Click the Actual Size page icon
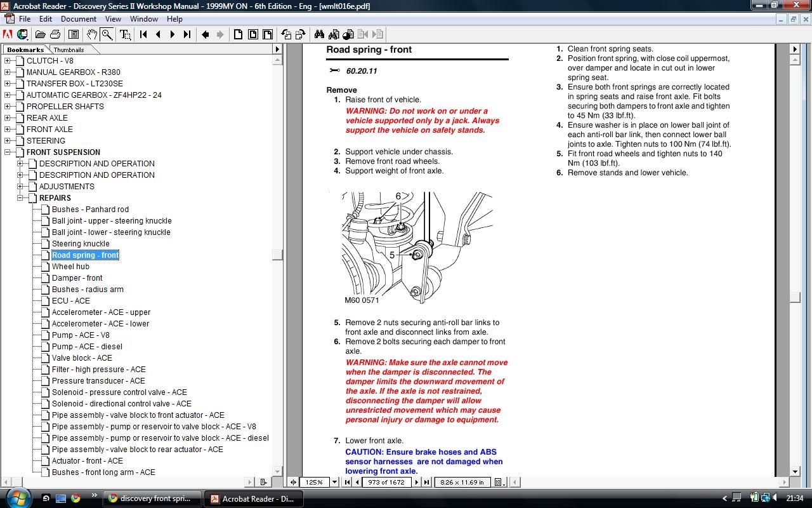This screenshot has width=812, height=508. 239,34
